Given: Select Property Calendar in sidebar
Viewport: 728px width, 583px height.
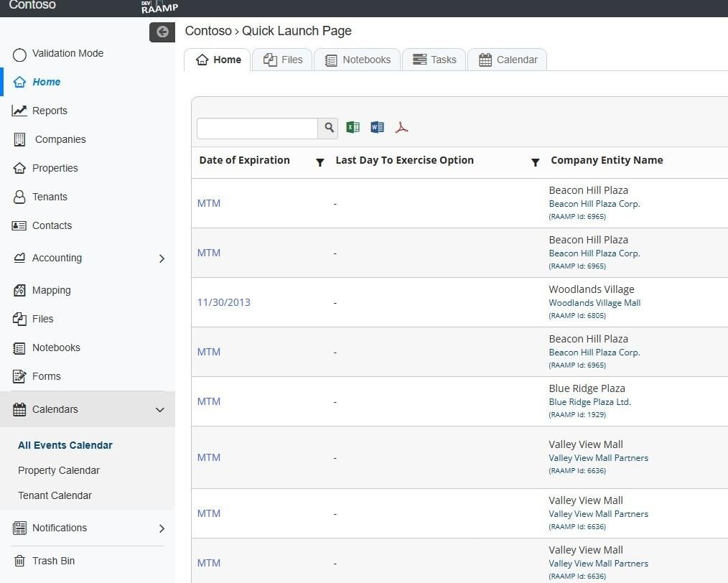Looking at the screenshot, I should point(59,470).
